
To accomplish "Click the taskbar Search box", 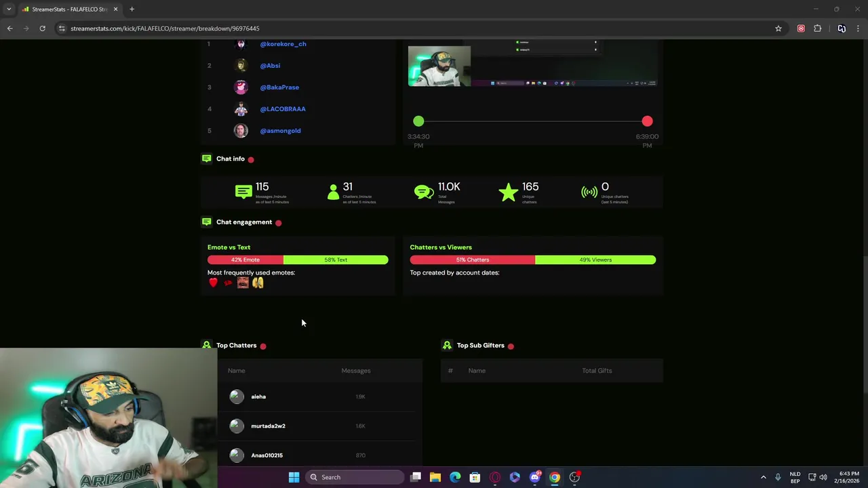I will click(356, 477).
